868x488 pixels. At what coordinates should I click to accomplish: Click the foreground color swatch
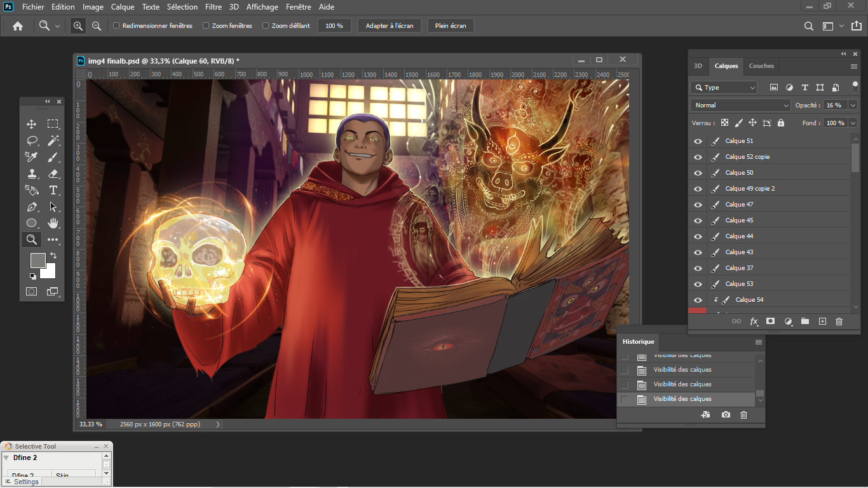(x=38, y=260)
